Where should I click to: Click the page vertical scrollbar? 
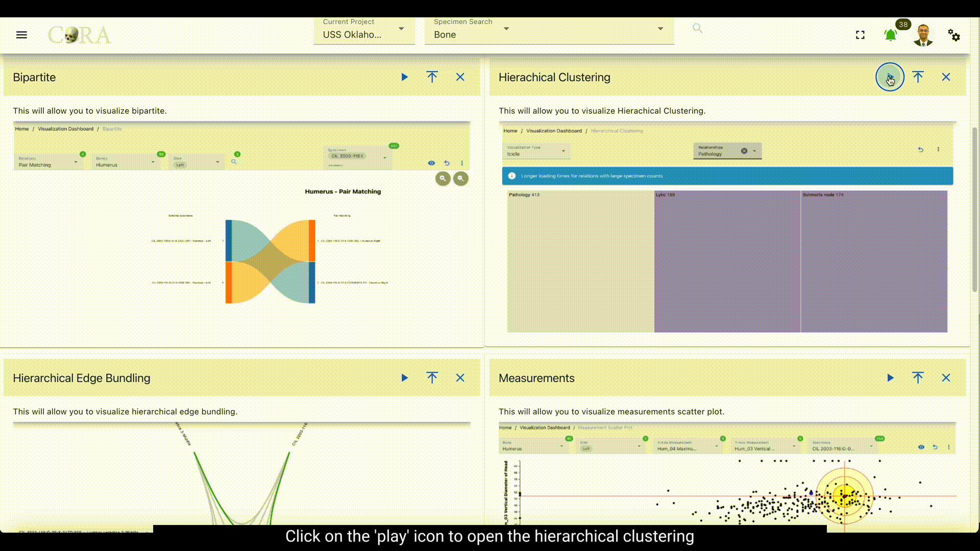click(974, 209)
